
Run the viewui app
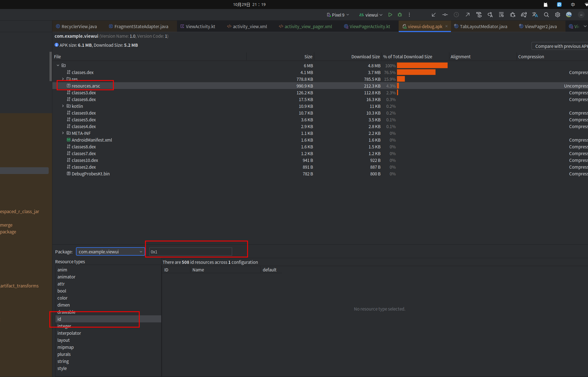(x=390, y=15)
